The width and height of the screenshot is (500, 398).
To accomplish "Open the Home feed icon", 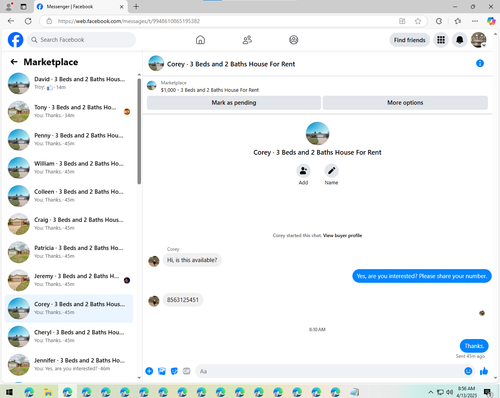I will pos(200,40).
